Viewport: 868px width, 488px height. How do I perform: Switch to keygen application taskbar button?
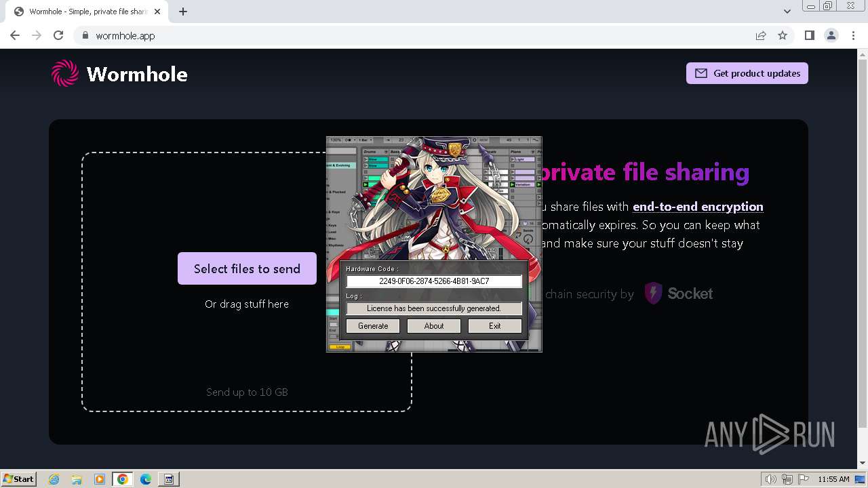169,479
